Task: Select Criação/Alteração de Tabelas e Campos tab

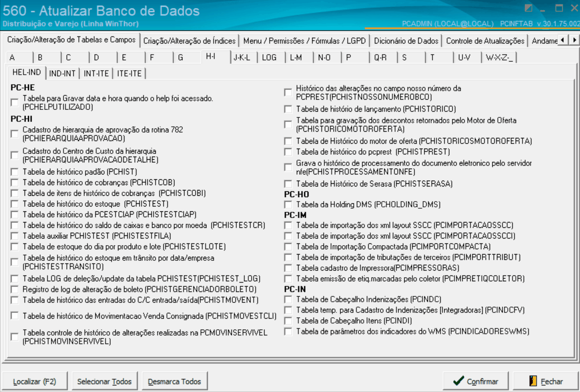Action: coord(71,40)
